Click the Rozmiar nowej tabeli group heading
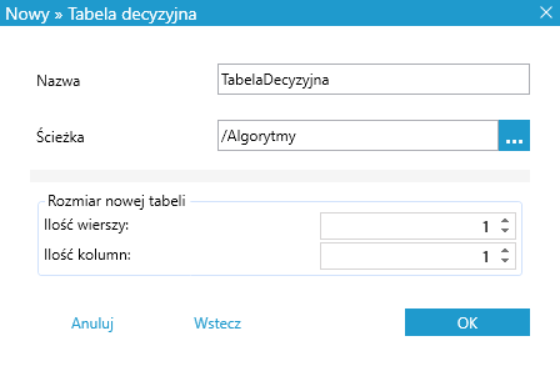Screen dimensions: 560x366 pos(116,201)
